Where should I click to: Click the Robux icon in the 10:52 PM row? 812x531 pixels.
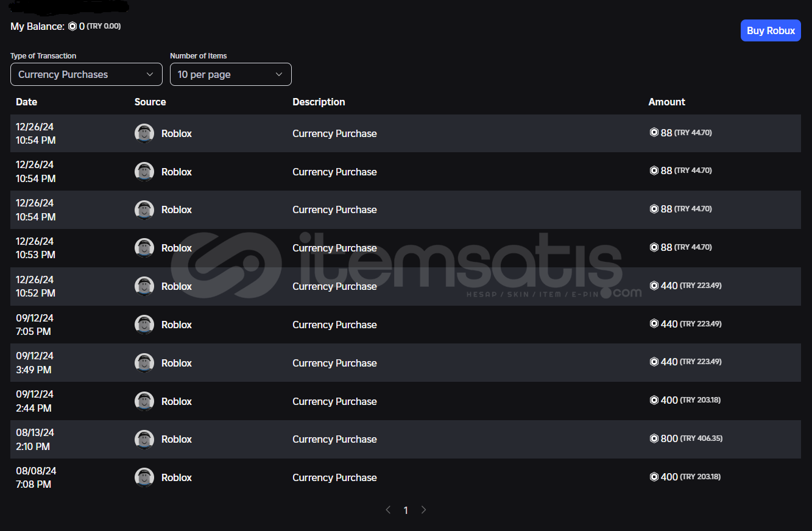654,286
